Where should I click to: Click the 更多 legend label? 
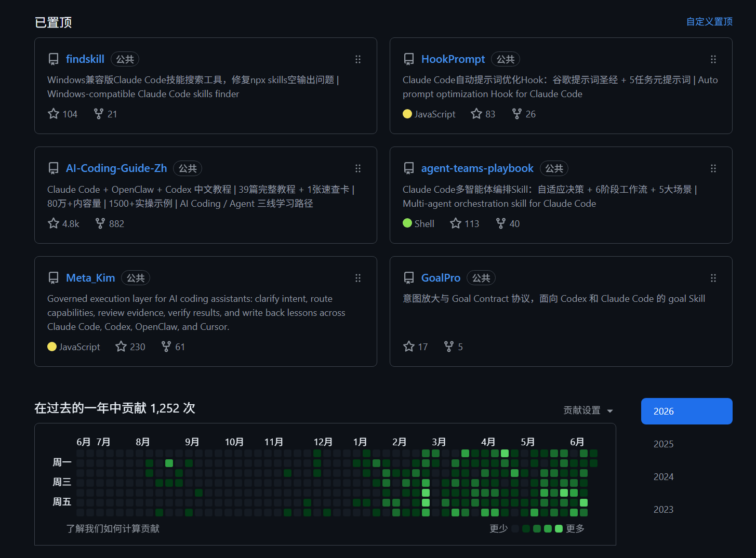[x=575, y=528]
